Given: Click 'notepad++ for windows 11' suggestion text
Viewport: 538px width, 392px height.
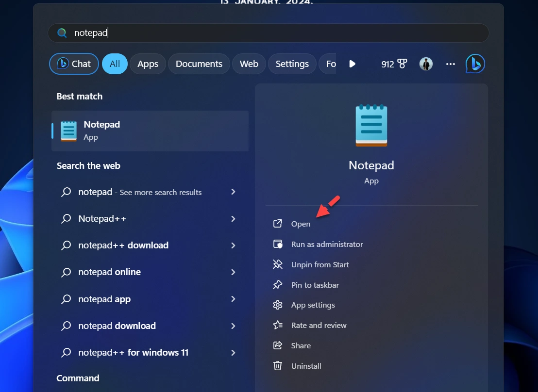Looking at the screenshot, I should 134,353.
